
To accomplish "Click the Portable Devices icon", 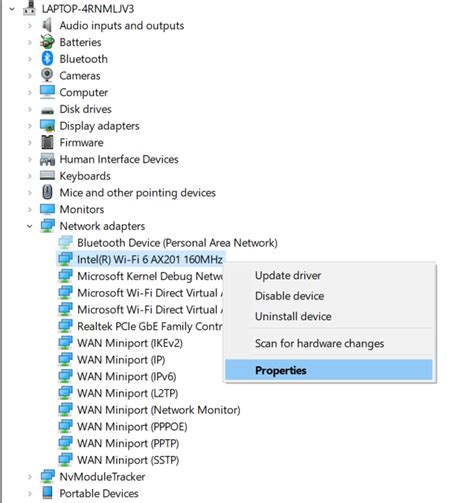I will (x=47, y=493).
